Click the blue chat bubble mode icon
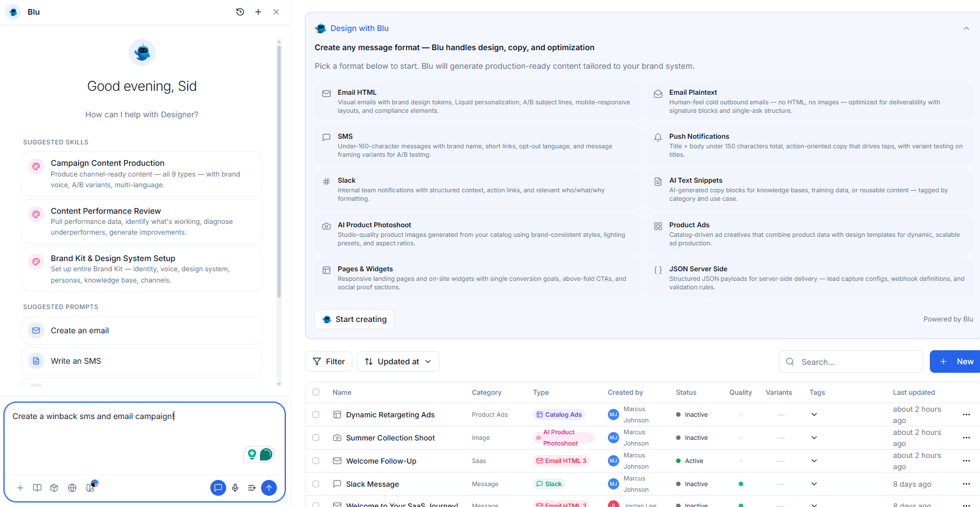 point(218,488)
